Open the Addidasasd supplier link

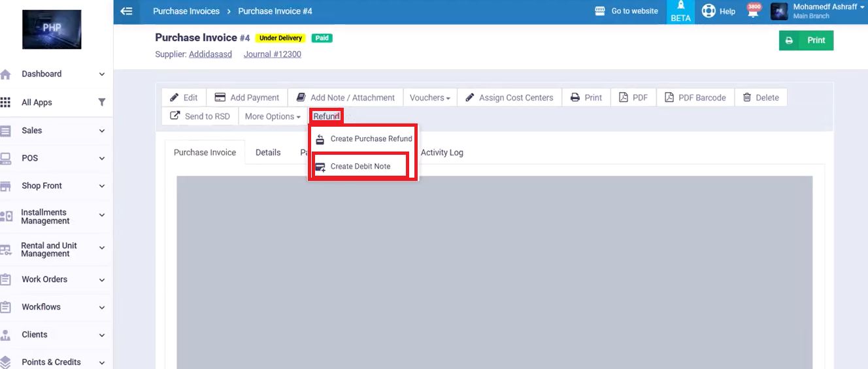210,54
